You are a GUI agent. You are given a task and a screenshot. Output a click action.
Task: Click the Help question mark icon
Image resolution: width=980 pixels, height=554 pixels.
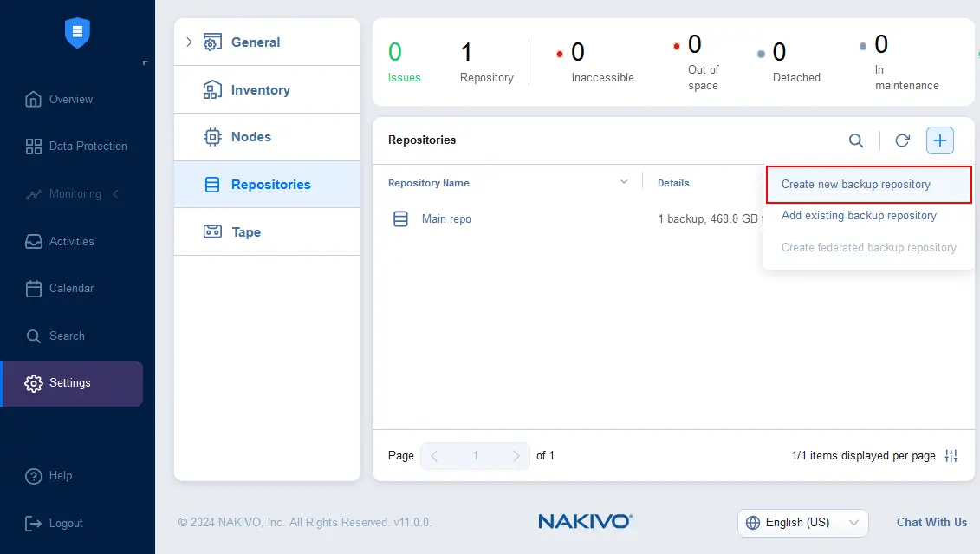click(x=33, y=476)
